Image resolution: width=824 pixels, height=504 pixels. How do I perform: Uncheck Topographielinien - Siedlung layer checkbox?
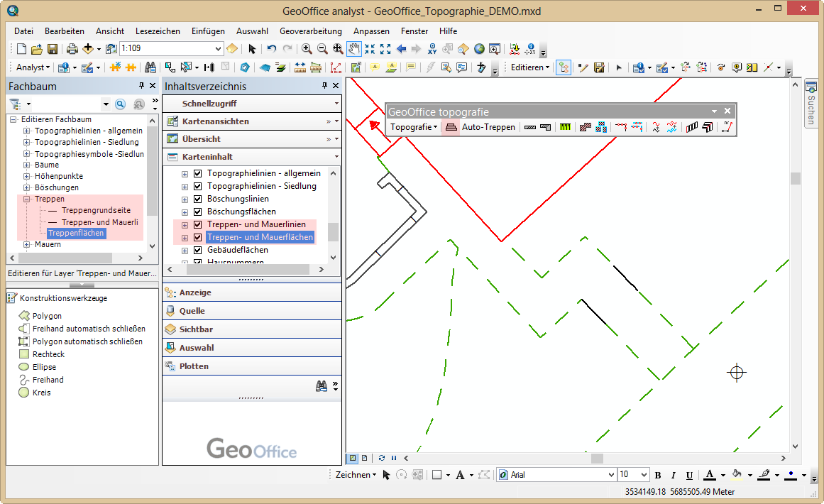[198, 186]
